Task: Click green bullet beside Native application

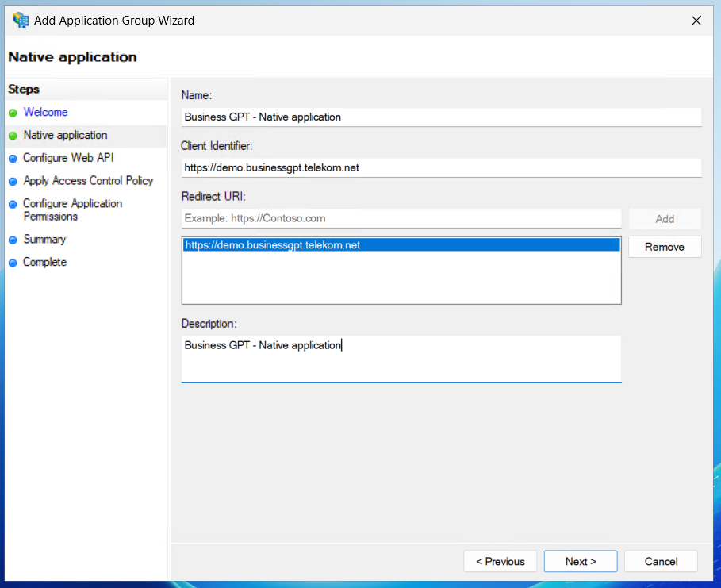Action: 13,136
